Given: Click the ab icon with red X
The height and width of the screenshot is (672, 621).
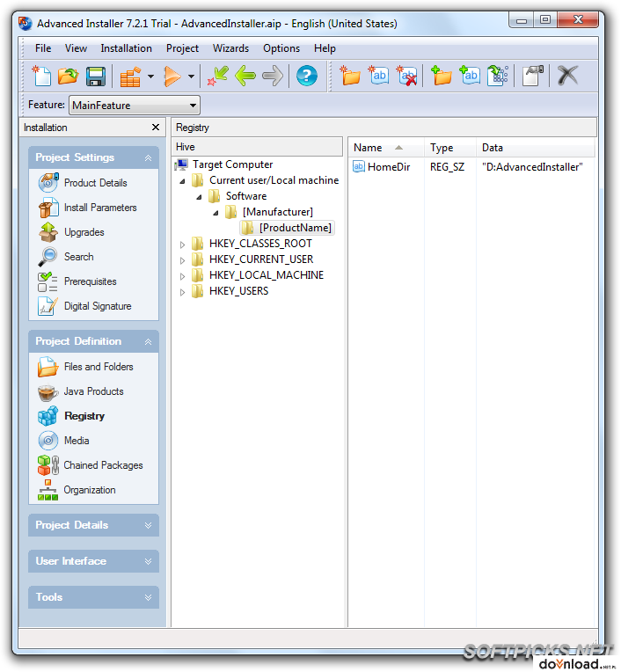Looking at the screenshot, I should (406, 76).
